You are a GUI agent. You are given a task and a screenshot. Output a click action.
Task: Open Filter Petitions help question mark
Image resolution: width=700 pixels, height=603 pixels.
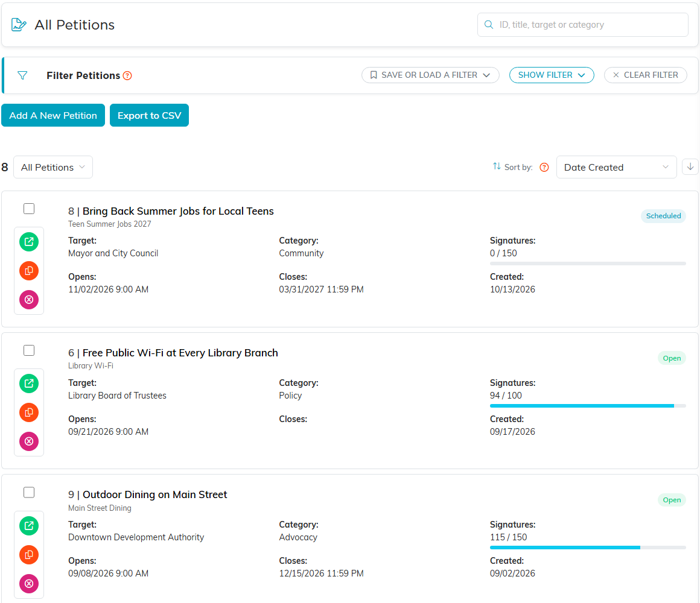(x=127, y=75)
